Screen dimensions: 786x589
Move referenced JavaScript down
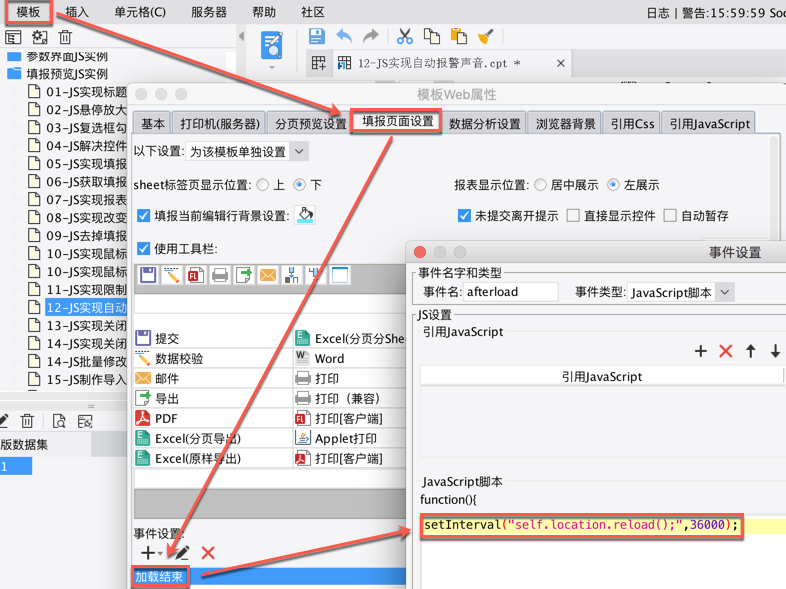tap(775, 351)
